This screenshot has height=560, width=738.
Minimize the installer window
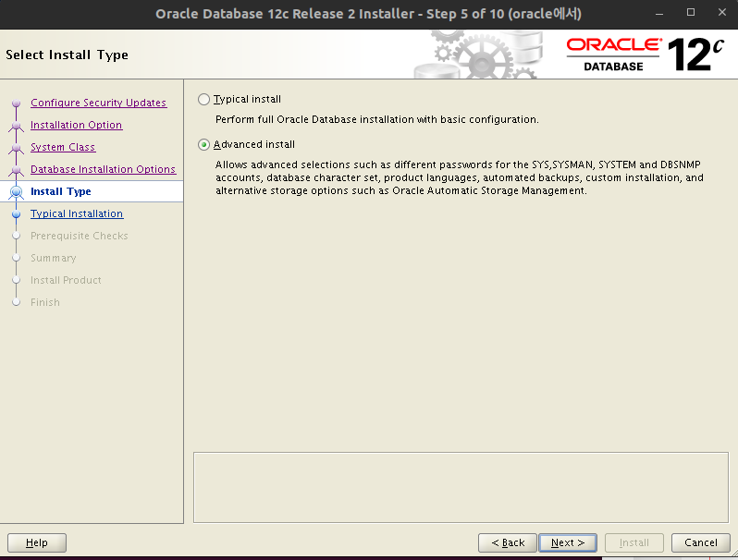659,14
